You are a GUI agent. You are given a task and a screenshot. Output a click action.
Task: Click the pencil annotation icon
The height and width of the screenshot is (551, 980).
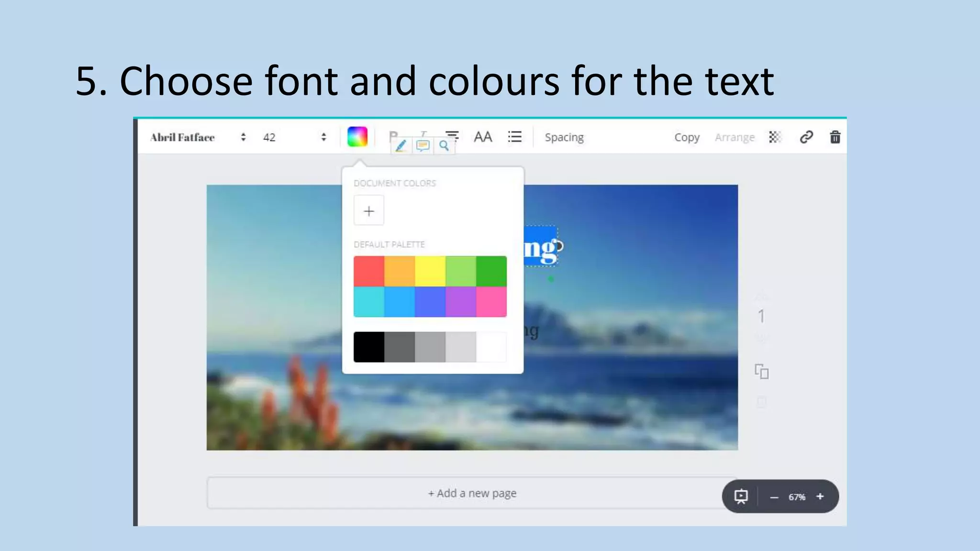click(401, 146)
